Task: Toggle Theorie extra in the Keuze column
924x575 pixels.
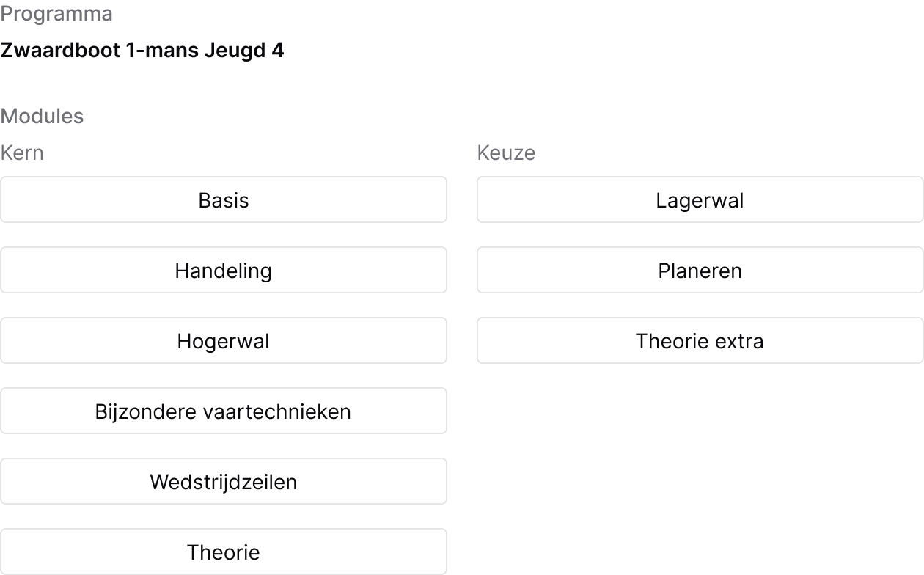Action: point(700,340)
